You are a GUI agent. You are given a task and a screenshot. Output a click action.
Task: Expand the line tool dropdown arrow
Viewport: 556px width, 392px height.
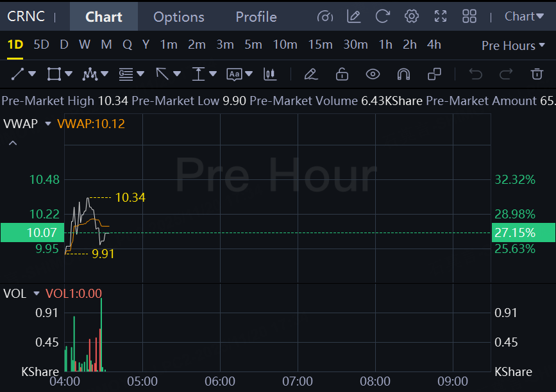pyautogui.click(x=32, y=74)
